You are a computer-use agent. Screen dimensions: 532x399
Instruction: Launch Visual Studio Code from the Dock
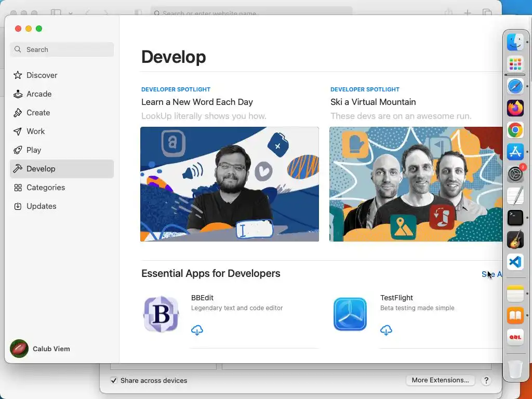[515, 262]
